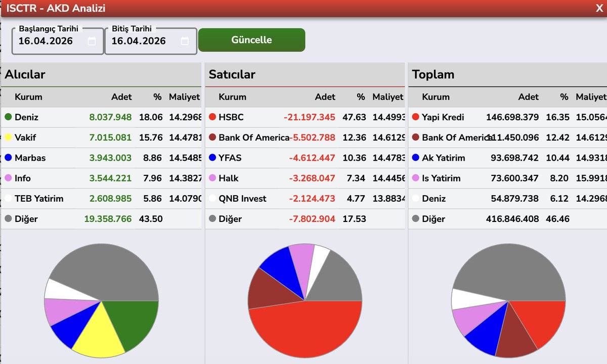Select Is Yatirim in Toplam table
Viewport: 607px width, 364px height.
441,178
